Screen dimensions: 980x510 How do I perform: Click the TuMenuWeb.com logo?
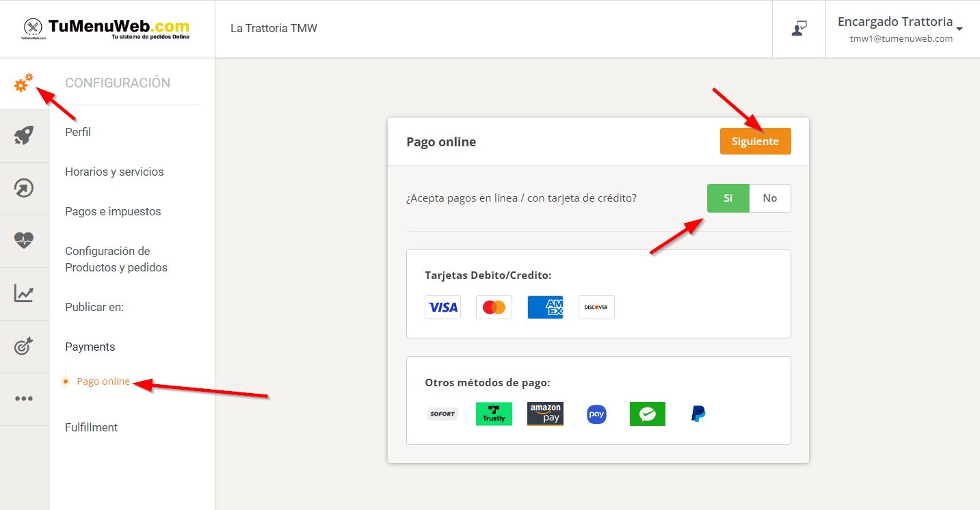coord(106,29)
